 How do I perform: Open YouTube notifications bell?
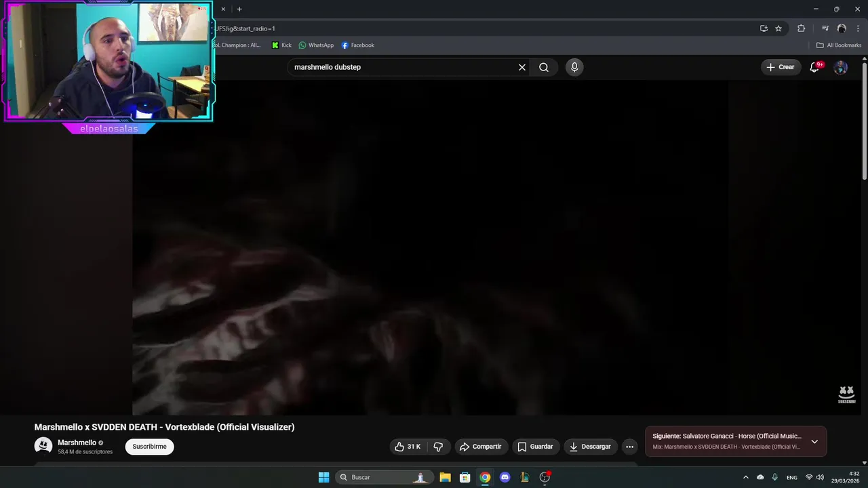click(x=815, y=67)
